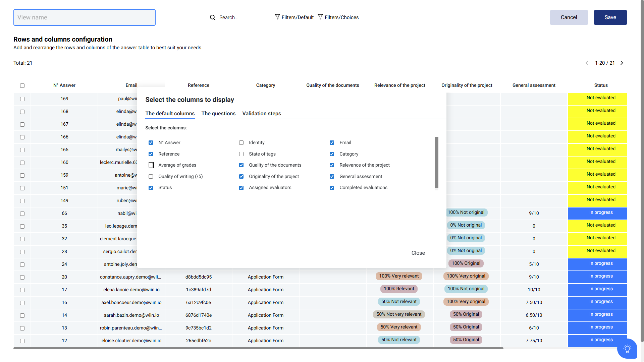The image size is (644, 362).
Task: Click the search magnifier icon
Action: click(x=213, y=17)
